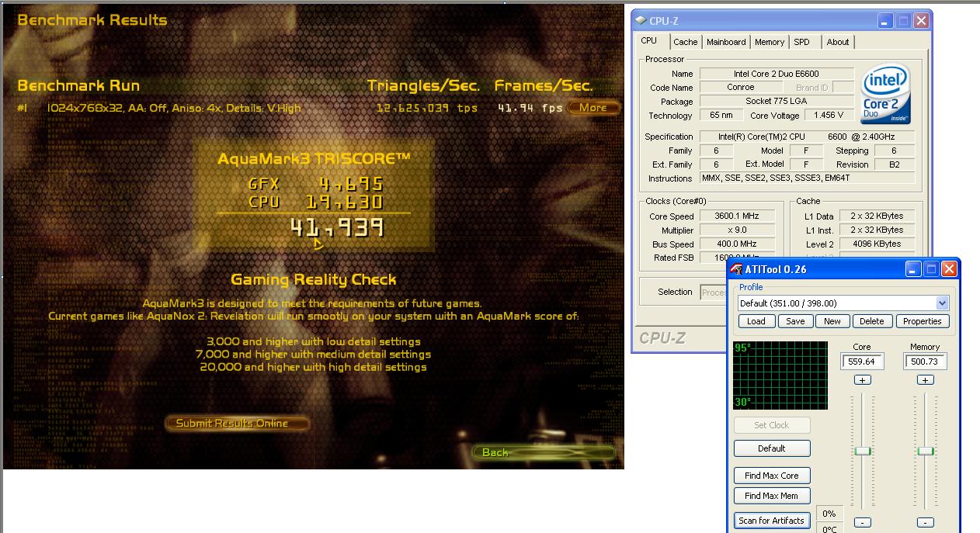The width and height of the screenshot is (980, 533).
Task: Click the Memory clock slider handle
Action: pos(925,451)
